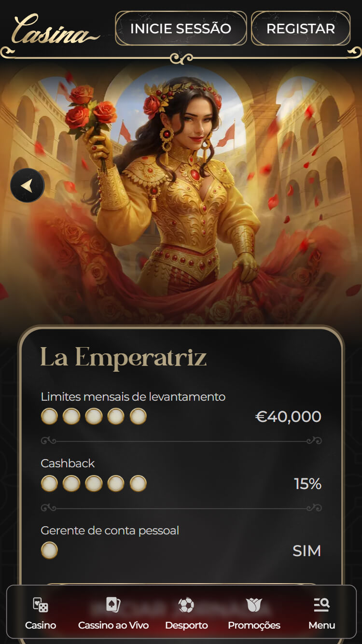The width and height of the screenshot is (362, 644).
Task: Select the Casino tab label
Action: coord(41,625)
